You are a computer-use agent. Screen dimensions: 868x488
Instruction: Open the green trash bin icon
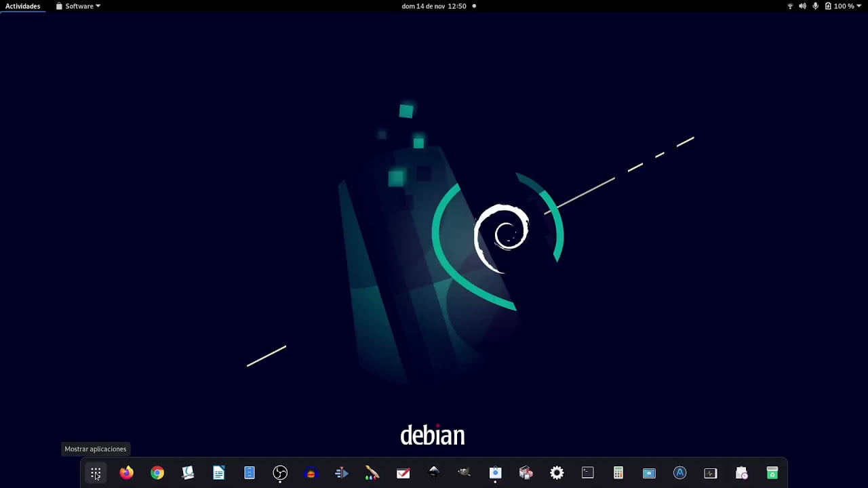[772, 473]
